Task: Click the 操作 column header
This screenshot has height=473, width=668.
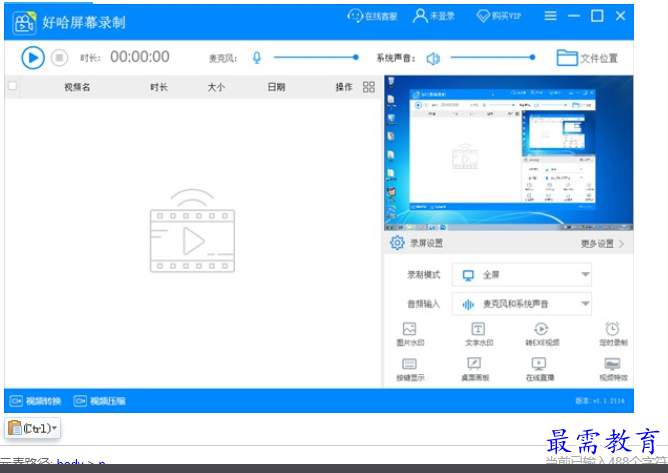Action: point(344,87)
